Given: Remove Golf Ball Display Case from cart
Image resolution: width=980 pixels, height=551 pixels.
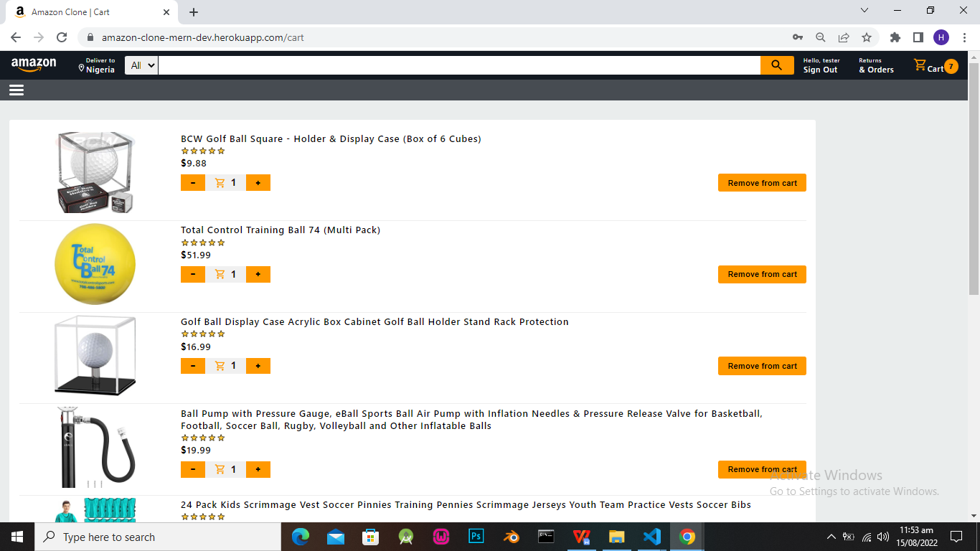Looking at the screenshot, I should [762, 366].
